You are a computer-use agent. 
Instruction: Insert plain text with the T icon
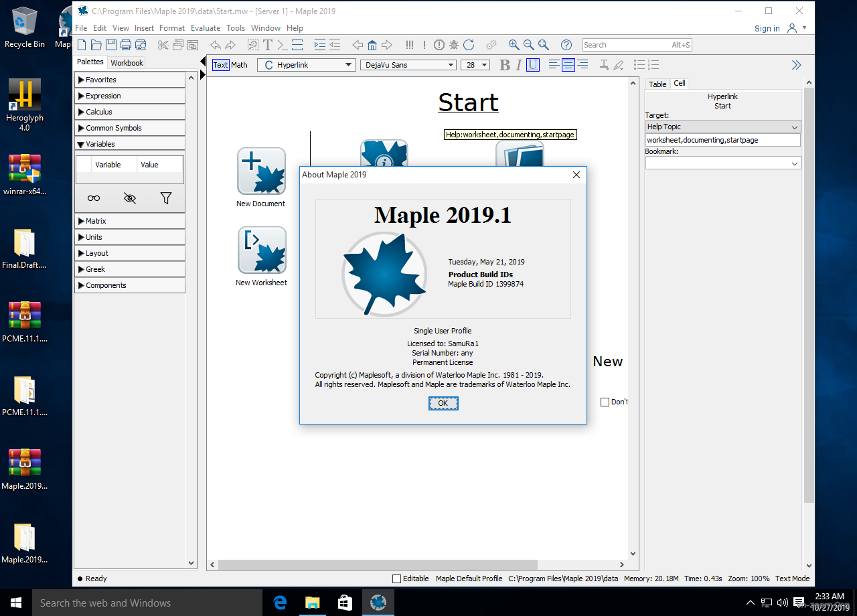(x=268, y=45)
